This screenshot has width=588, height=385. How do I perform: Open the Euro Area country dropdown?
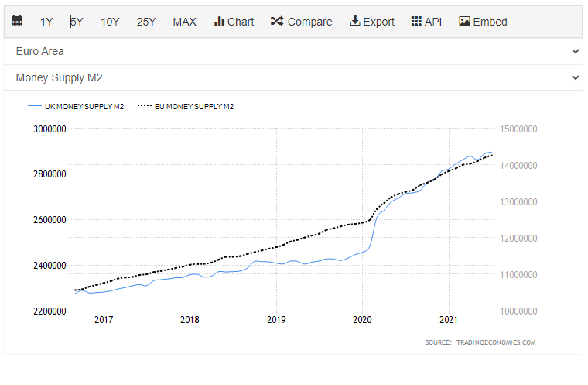click(293, 51)
